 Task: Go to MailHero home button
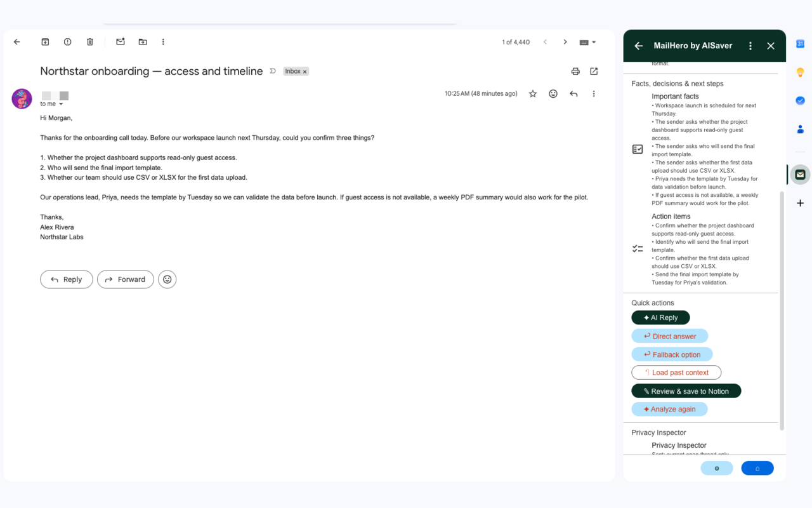757,468
